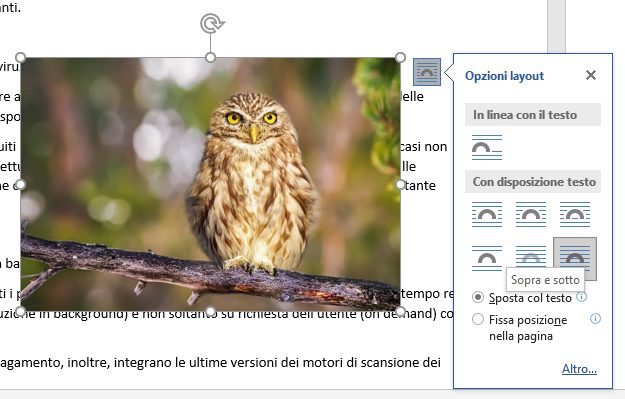
Task: Click the right-middle resize handle of the image
Action: tap(400, 185)
